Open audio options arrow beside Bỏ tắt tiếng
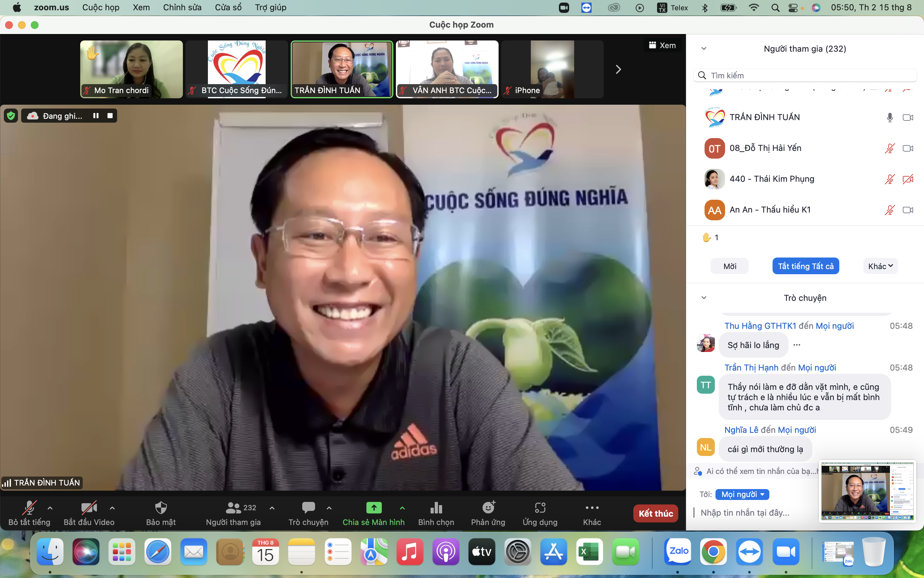924x578 pixels. point(50,508)
